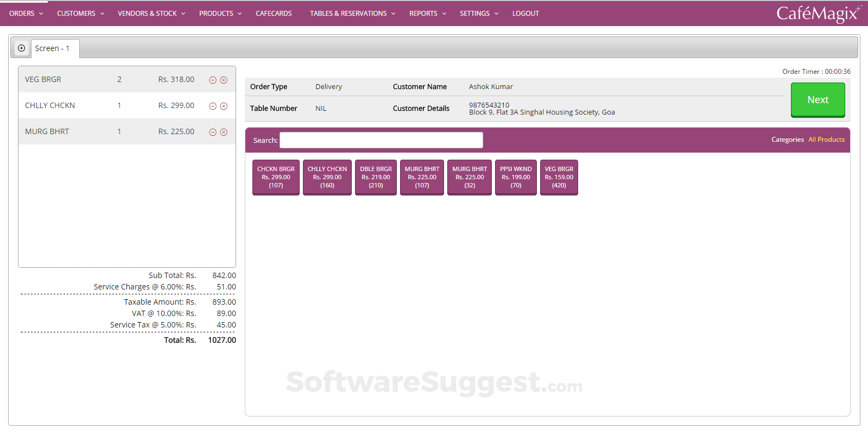Add CHCKN BRGR product to order
The height and width of the screenshot is (435, 868).
click(276, 177)
